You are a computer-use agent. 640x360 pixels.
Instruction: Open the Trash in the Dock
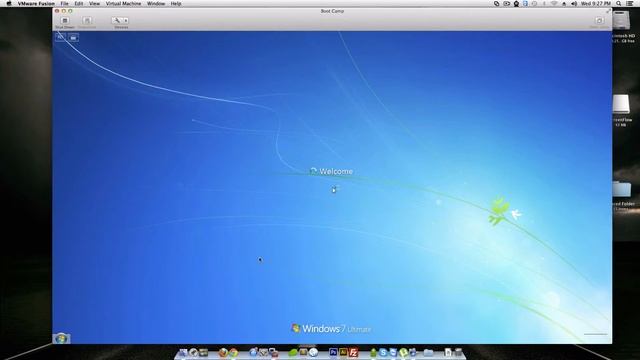[x=458, y=352]
